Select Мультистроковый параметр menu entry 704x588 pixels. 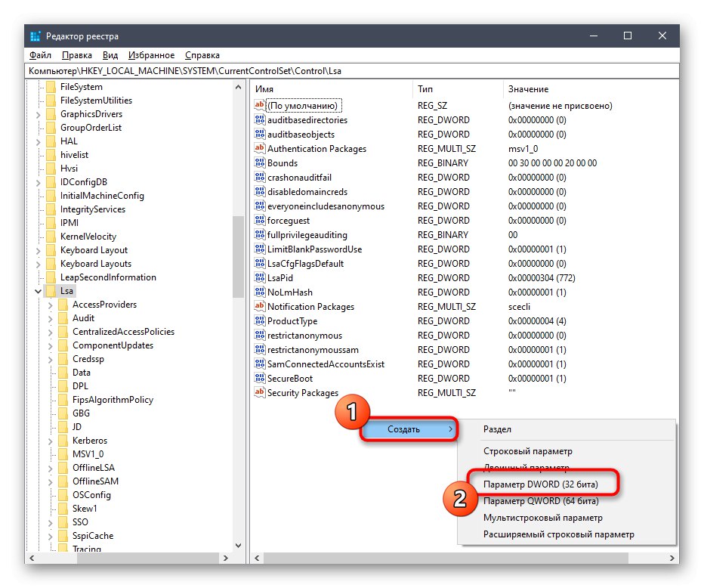543,518
